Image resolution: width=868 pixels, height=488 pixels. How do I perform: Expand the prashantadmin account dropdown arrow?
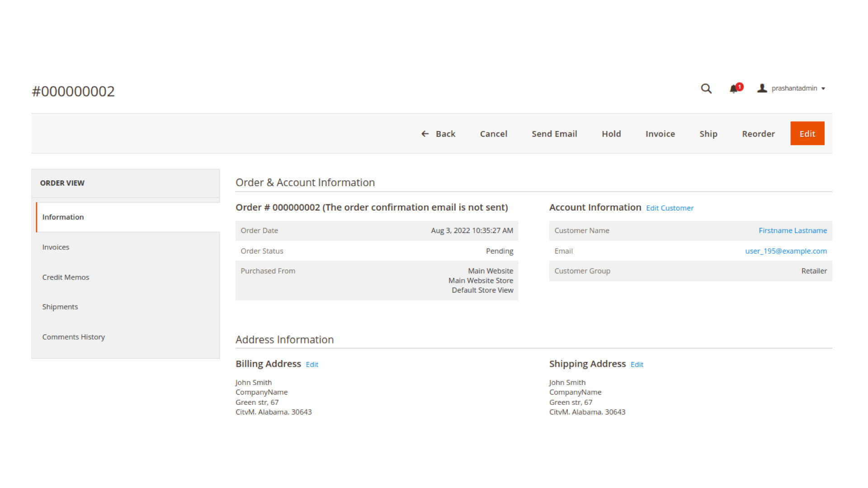[823, 89]
